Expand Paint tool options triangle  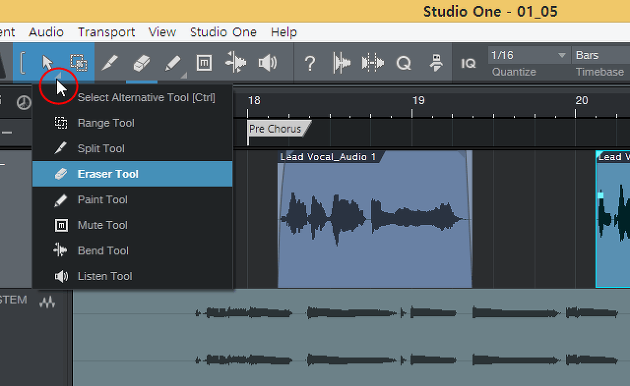[184, 76]
